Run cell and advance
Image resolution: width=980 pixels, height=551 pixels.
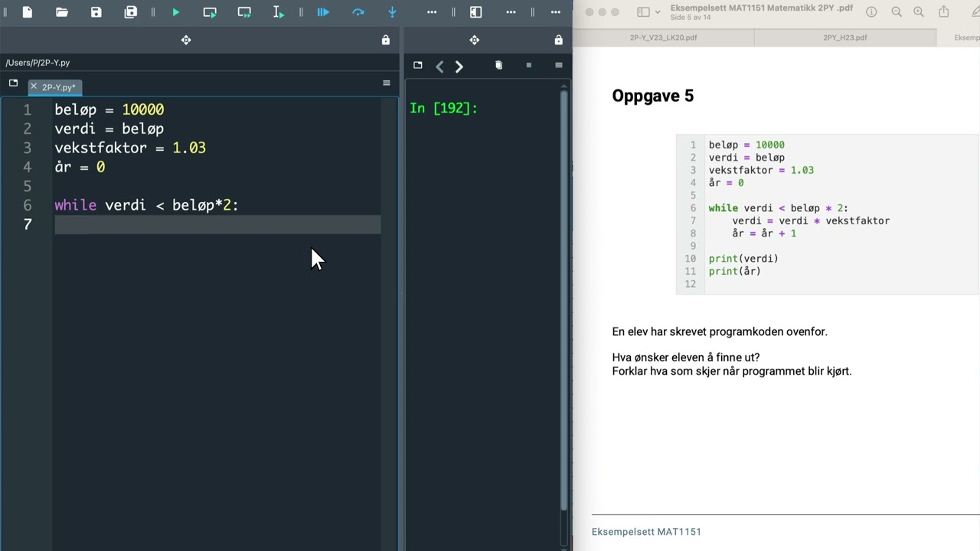244,12
